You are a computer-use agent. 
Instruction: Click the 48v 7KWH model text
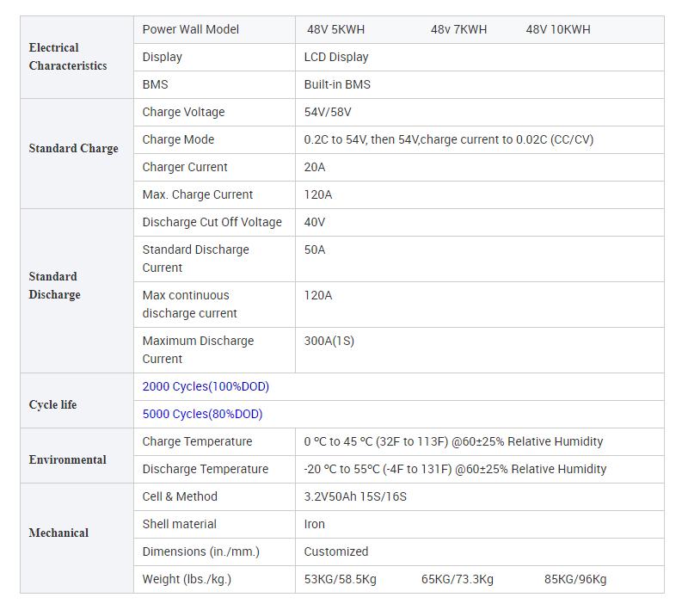point(458,29)
